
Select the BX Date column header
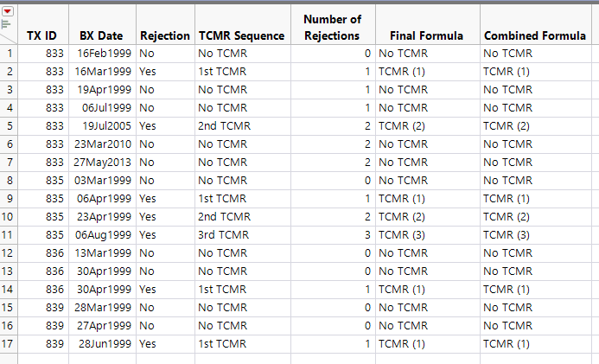coord(100,35)
